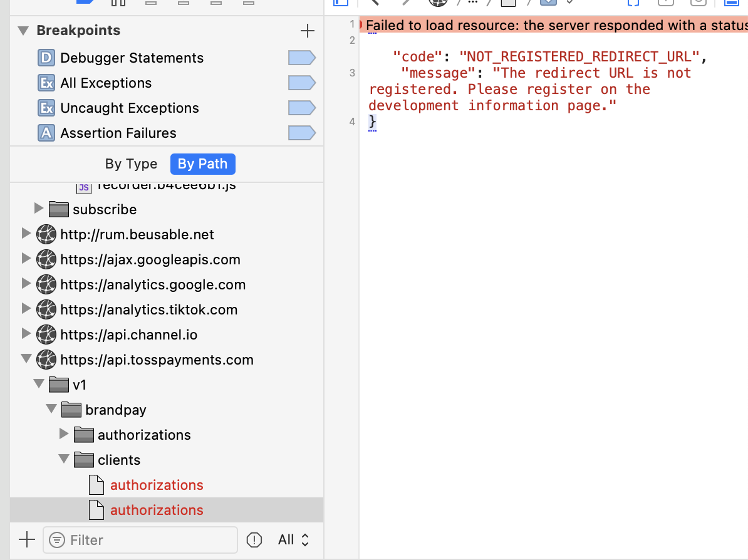Click the closing brace on line 4
748x560 pixels.
click(373, 122)
